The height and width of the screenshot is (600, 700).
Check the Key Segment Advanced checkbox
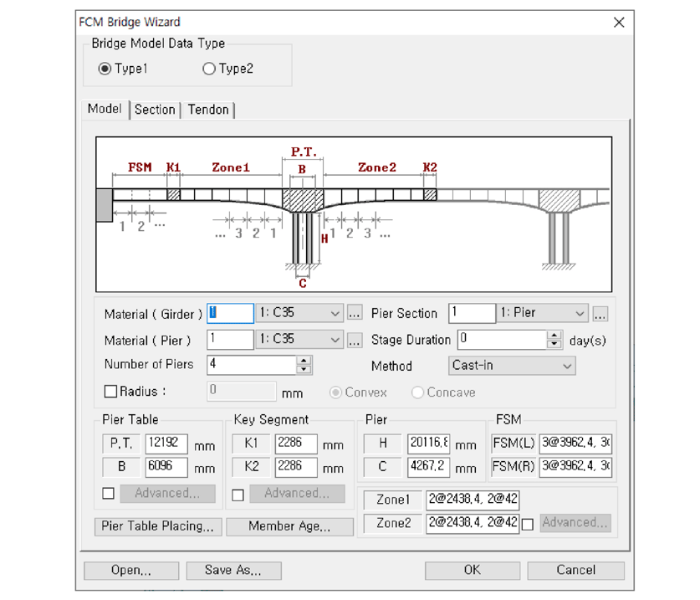point(238,494)
